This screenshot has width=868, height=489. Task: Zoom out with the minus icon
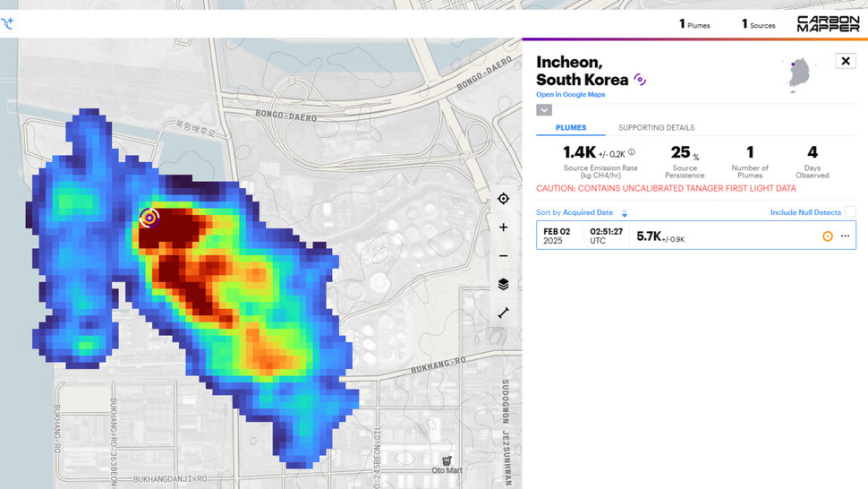click(503, 256)
